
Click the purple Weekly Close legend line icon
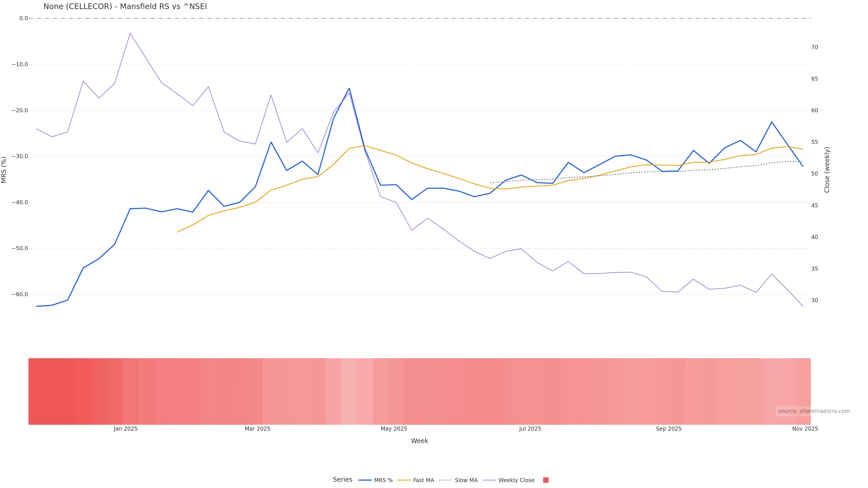pyautogui.click(x=489, y=480)
